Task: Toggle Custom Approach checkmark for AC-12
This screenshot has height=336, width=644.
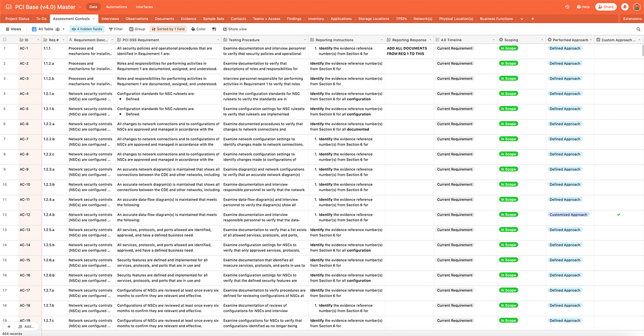Action: [619, 214]
